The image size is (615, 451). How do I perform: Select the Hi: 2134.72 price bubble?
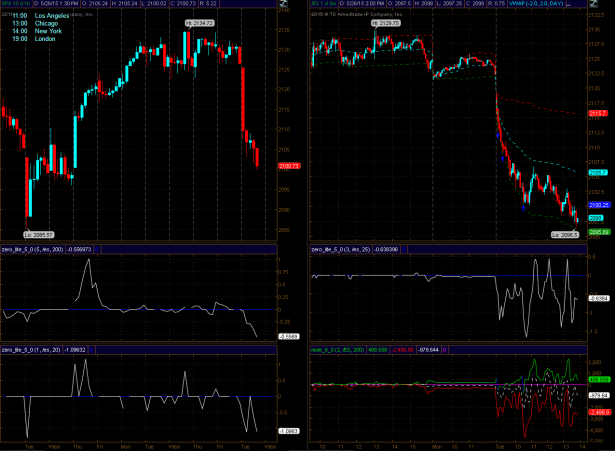199,22
